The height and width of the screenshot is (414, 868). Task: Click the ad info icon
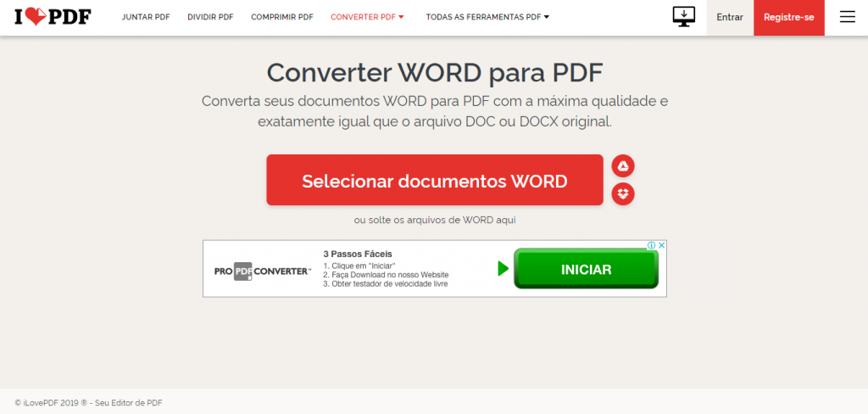(x=652, y=245)
